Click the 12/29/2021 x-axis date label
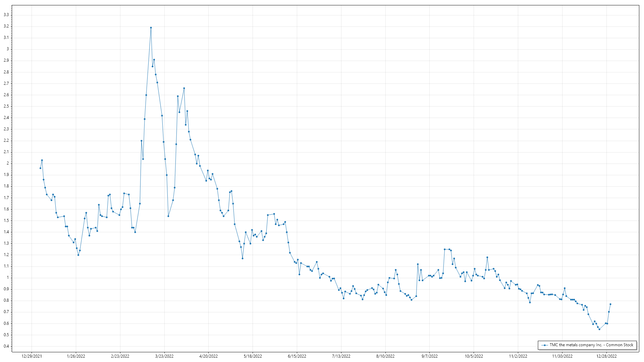The image size is (644, 362). tap(32, 356)
